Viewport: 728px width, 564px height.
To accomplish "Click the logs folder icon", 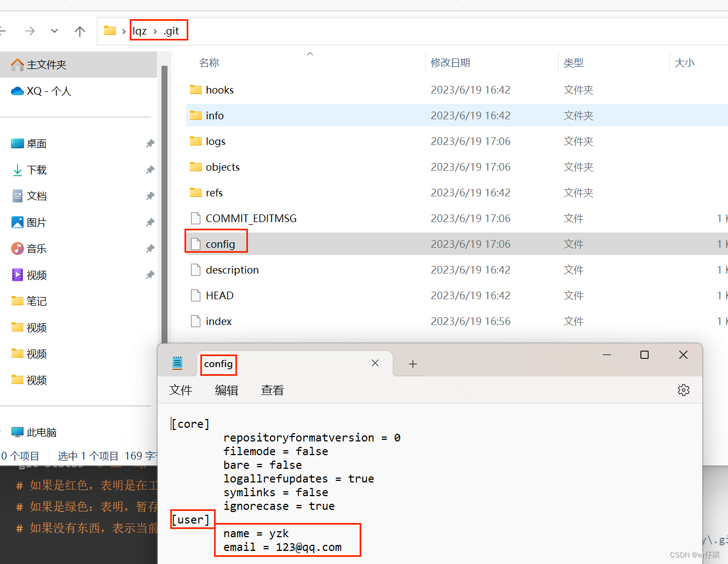I will tap(196, 141).
